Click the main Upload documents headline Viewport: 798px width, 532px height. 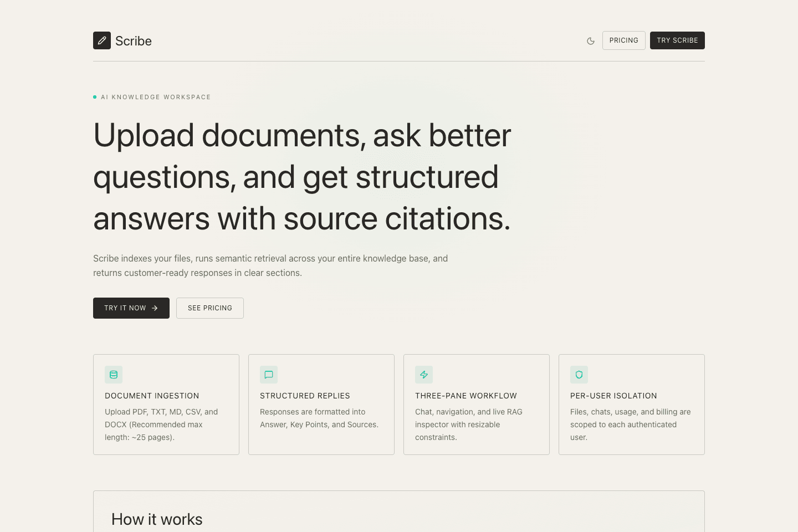(302, 177)
